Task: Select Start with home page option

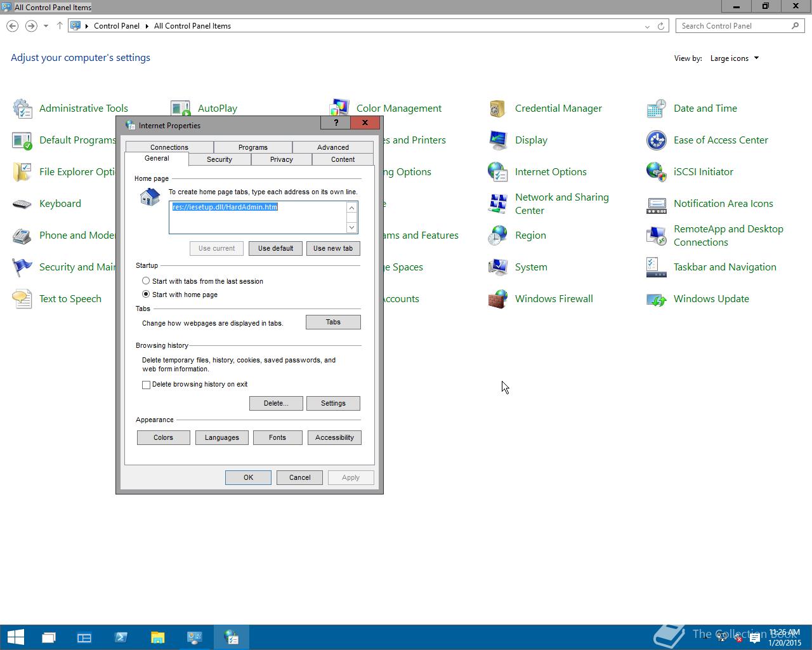Action: coord(146,294)
